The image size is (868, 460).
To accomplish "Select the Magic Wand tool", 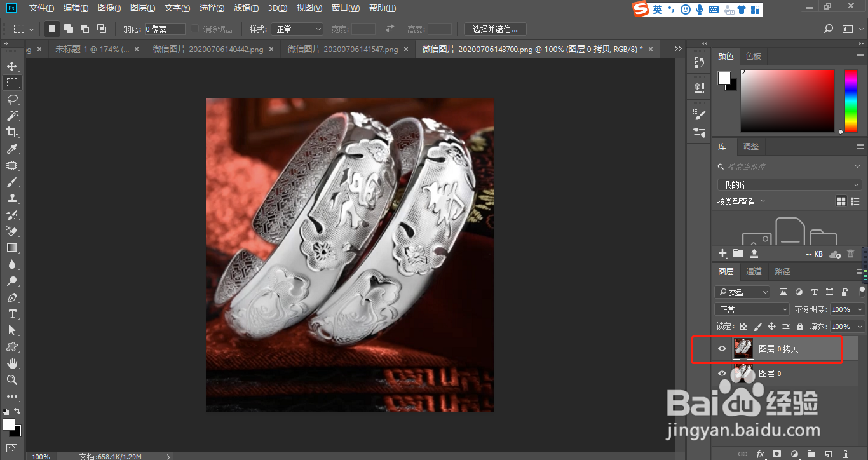I will coord(12,116).
